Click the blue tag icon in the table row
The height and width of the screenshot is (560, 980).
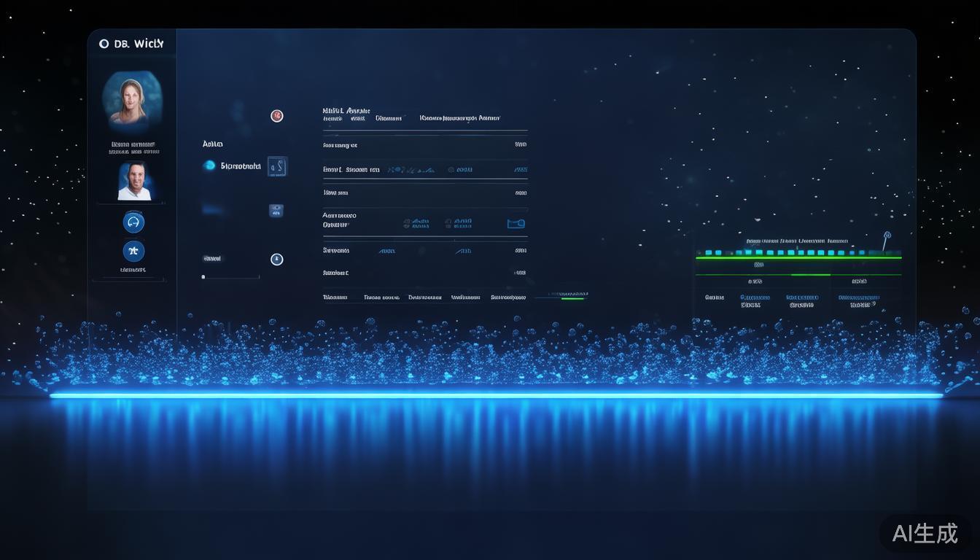point(516,224)
